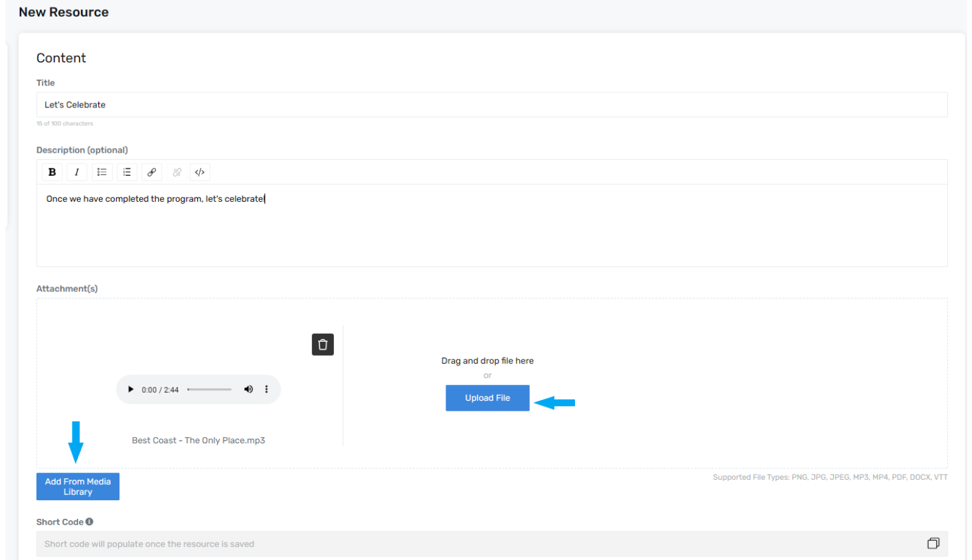
Task: Click the Content section heading
Action: pyautogui.click(x=61, y=58)
